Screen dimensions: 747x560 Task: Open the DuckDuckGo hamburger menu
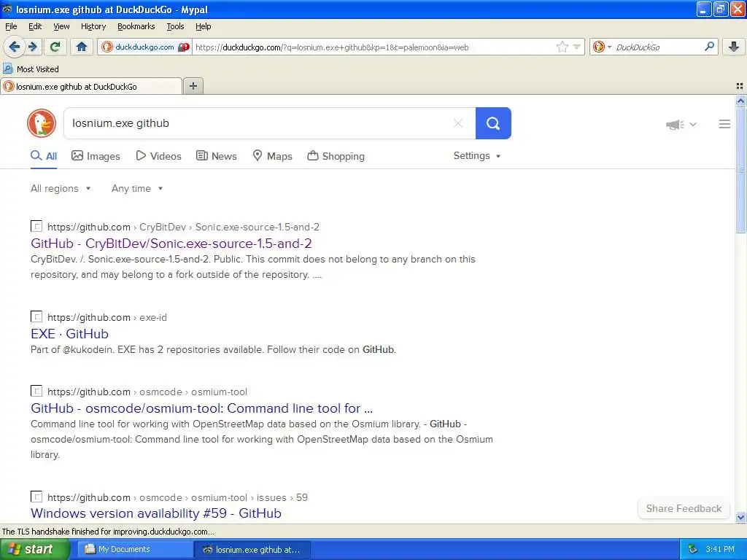point(724,124)
